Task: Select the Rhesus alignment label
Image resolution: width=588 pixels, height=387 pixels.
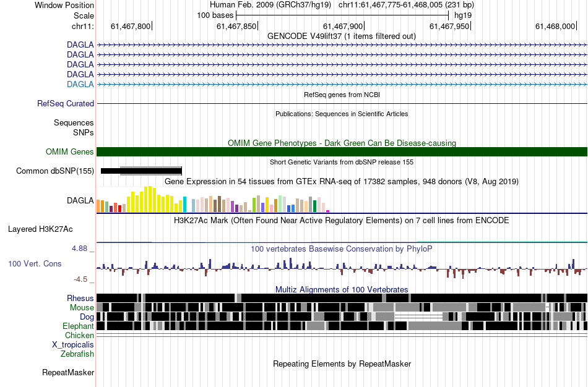Action: pyautogui.click(x=80, y=298)
